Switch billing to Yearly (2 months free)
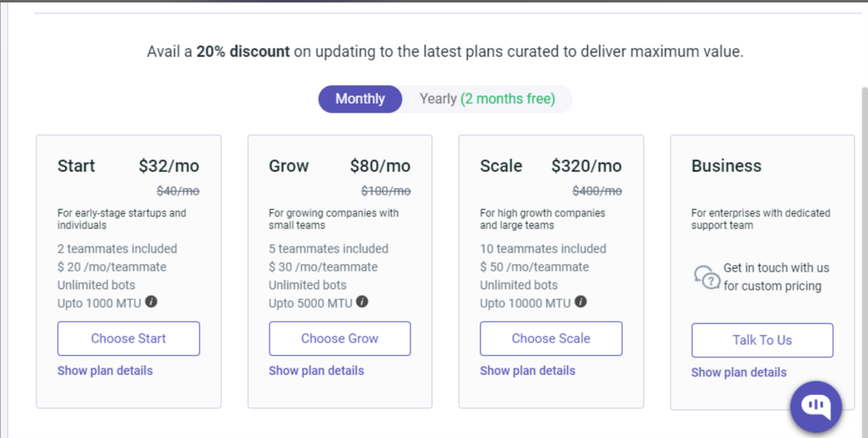Screen dimensions: 868x438 [x=488, y=99]
